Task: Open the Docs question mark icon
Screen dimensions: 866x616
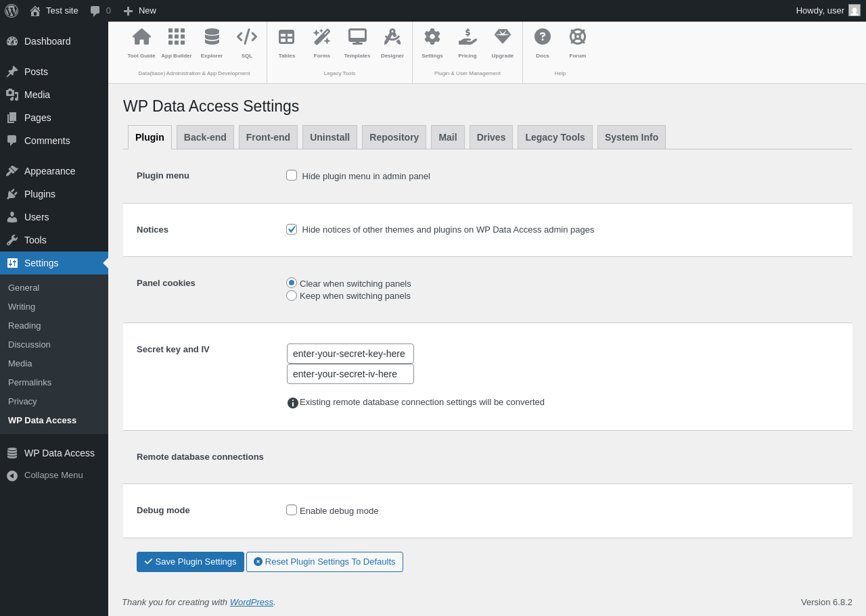Action: [x=543, y=37]
